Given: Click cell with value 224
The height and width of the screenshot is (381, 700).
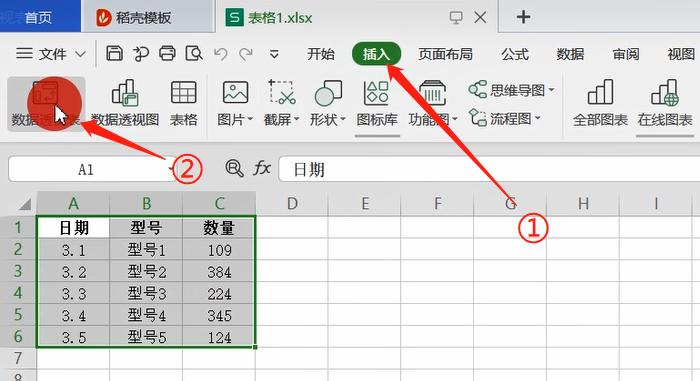Looking at the screenshot, I should tap(219, 293).
